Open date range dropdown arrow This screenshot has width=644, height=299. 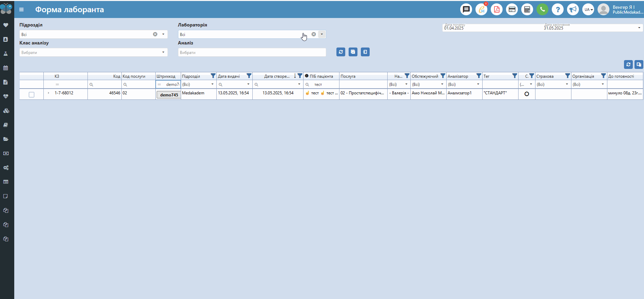click(639, 28)
